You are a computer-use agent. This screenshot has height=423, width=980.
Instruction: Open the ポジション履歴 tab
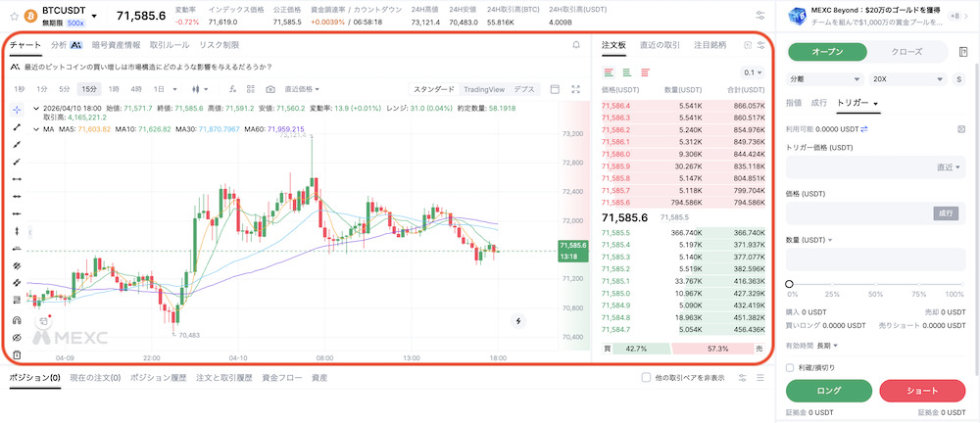(x=158, y=377)
